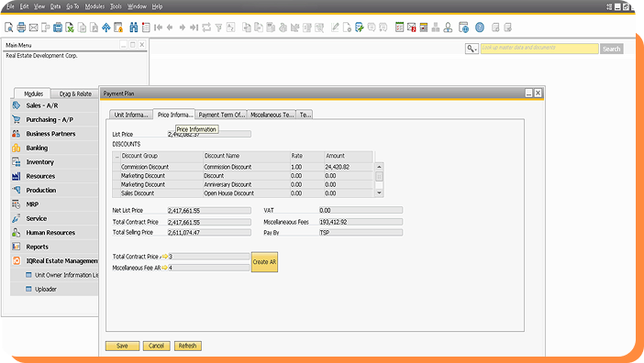Open the Calendar toolbar icon
The width and height of the screenshot is (644, 363).
399,27
